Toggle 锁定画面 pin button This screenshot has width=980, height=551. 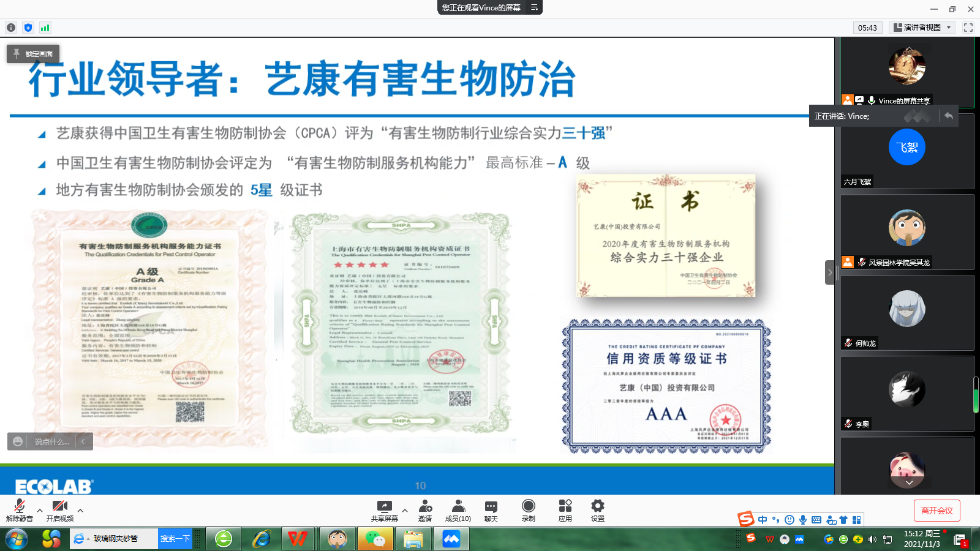click(x=33, y=54)
